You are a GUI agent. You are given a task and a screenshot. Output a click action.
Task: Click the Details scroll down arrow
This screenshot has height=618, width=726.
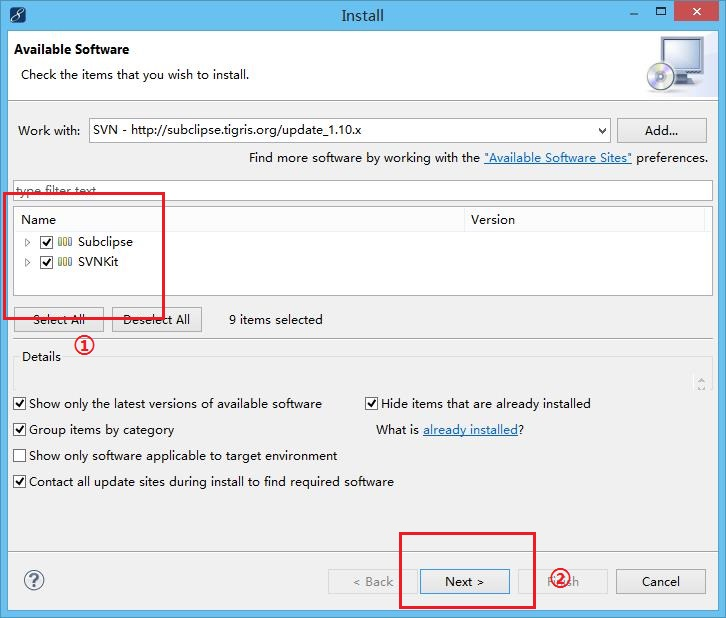click(x=701, y=387)
